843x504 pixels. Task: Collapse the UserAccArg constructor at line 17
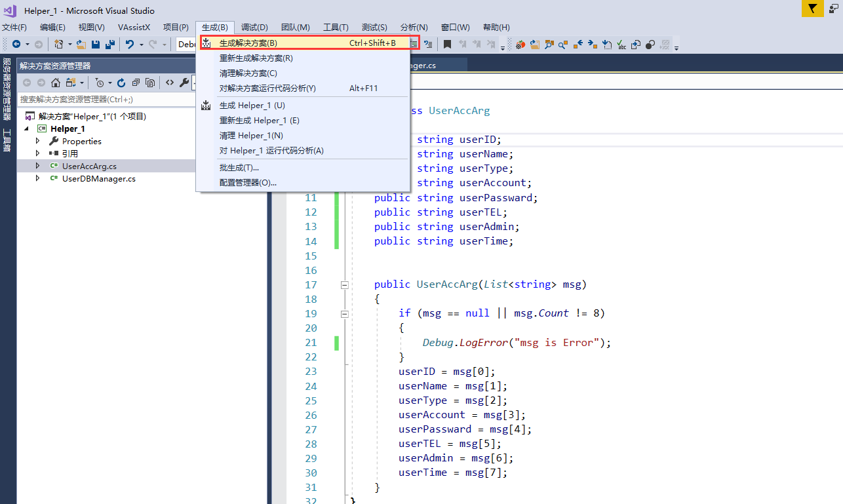coord(344,284)
